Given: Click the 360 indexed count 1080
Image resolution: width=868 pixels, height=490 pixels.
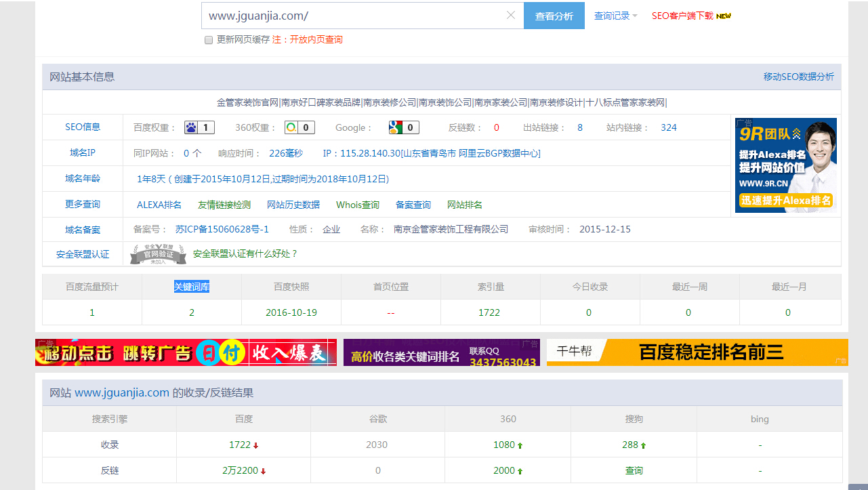Looking at the screenshot, I should pyautogui.click(x=504, y=445).
